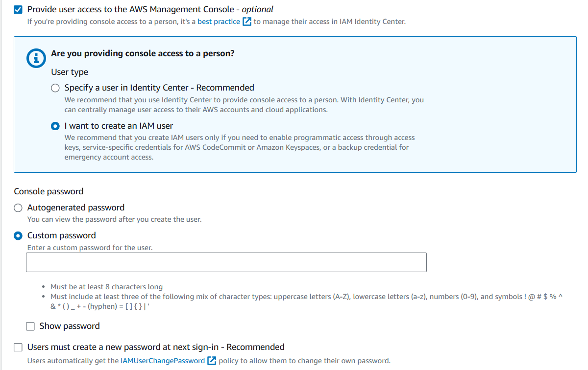Screen dimensions: 588x370
Task: Click the Identity Center - Recommended label text
Action: pos(192,88)
